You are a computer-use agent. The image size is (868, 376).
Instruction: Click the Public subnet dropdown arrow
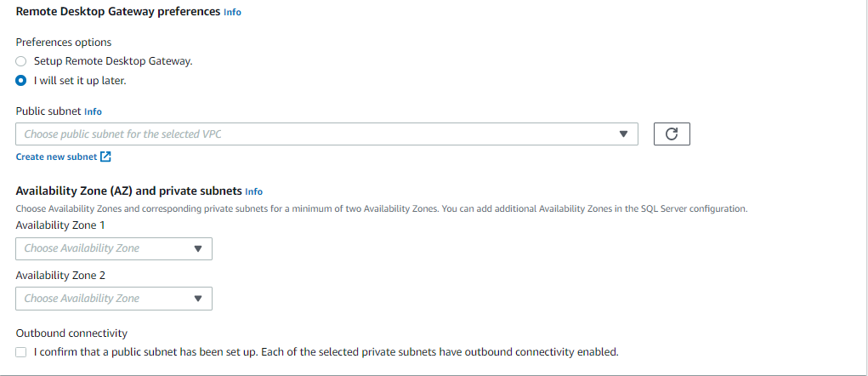tap(623, 134)
